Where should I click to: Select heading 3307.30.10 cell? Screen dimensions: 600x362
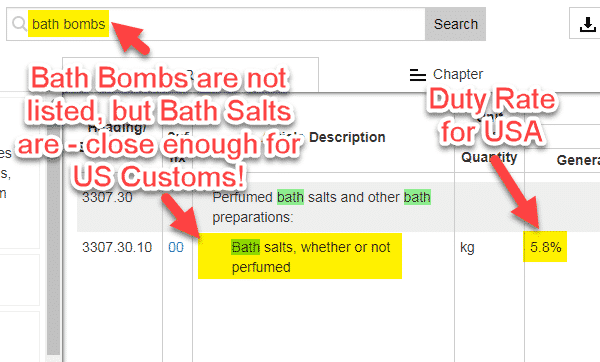click(117, 247)
